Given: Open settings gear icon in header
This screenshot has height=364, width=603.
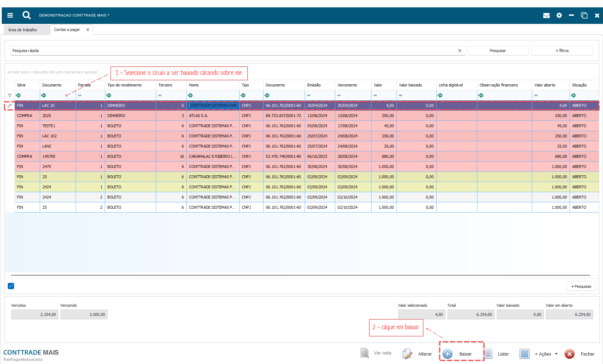Looking at the screenshot, I should [559, 15].
